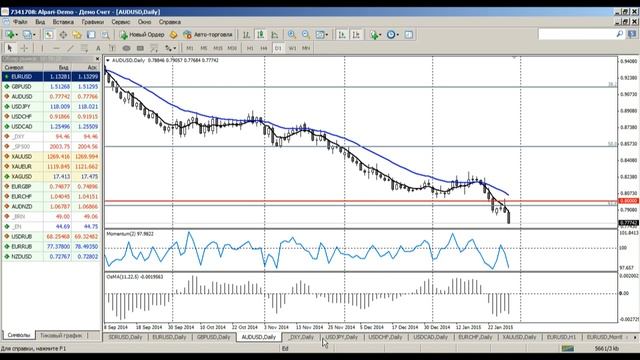This screenshot has height=360, width=640.
Task: Open the Strategy Tester icon
Action: click(x=105, y=35)
